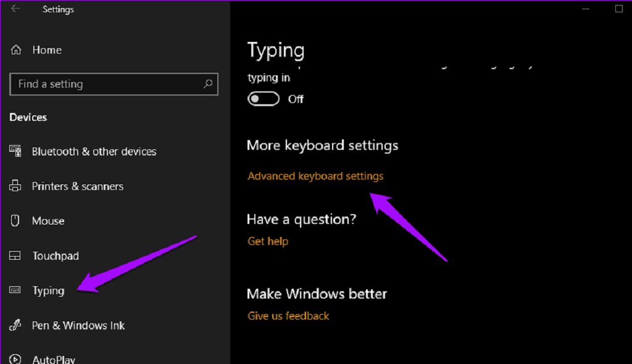Click the Touchpad icon in sidebar
632x364 pixels.
click(15, 255)
